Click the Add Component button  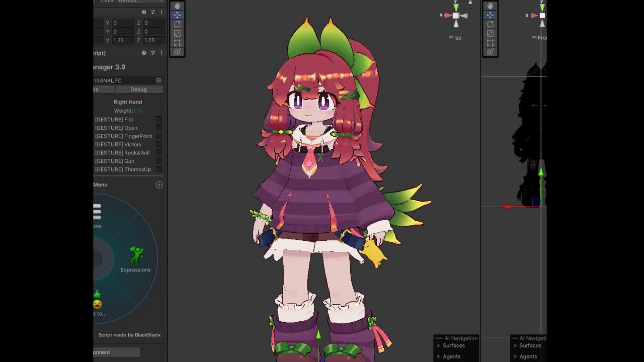tap(116, 352)
